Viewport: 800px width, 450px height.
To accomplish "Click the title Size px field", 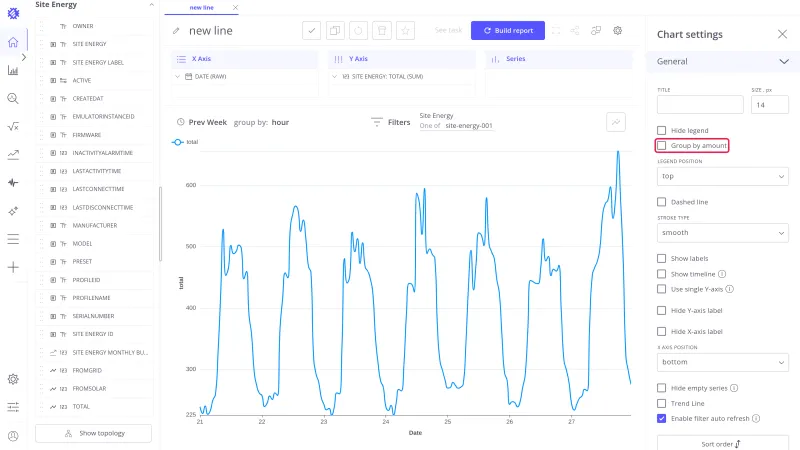I will tap(769, 105).
